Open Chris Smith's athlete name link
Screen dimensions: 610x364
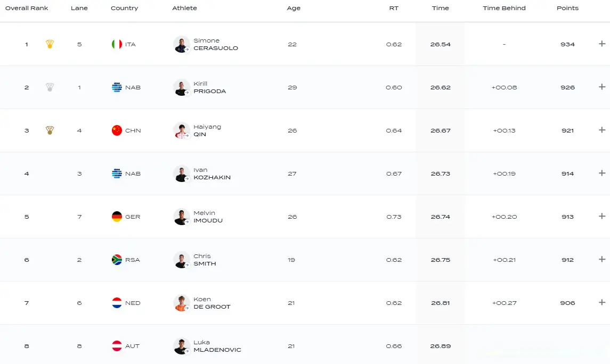click(x=205, y=260)
